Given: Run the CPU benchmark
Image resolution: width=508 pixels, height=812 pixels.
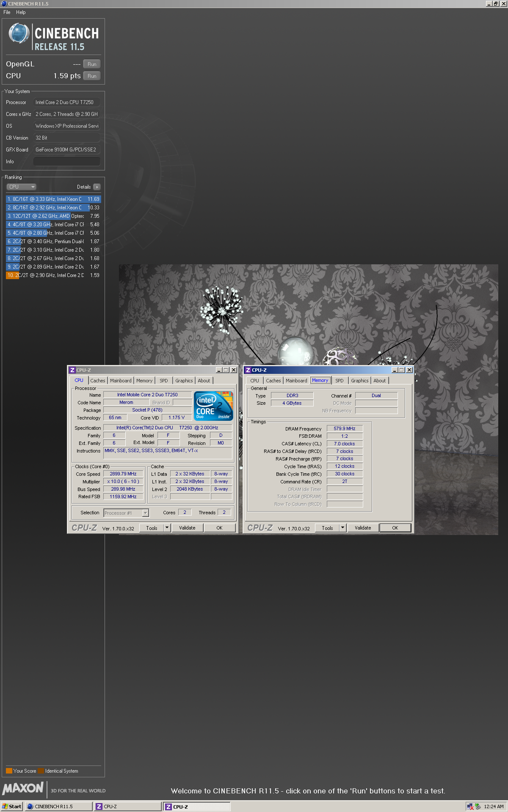Looking at the screenshot, I should [x=92, y=76].
